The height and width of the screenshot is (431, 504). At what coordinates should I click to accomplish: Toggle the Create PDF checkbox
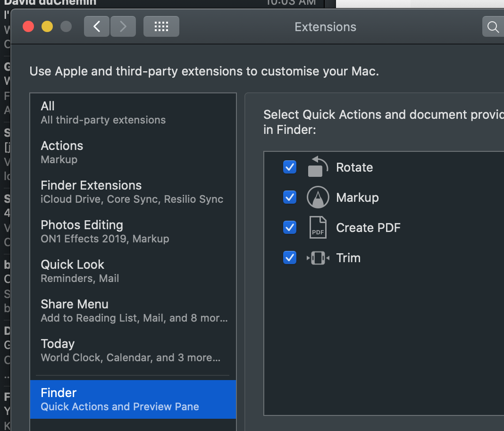(290, 228)
